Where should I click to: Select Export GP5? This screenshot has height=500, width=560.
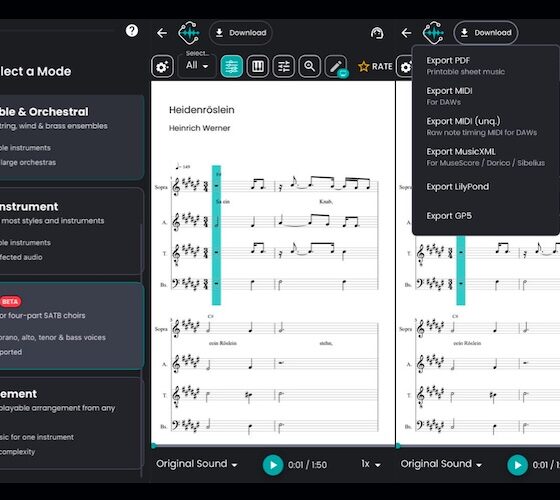pyautogui.click(x=485, y=216)
